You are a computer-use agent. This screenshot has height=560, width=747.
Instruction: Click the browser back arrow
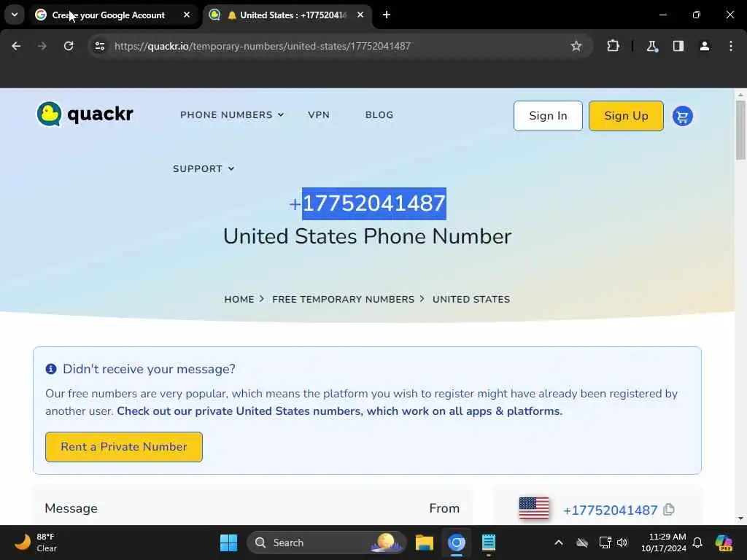pyautogui.click(x=16, y=46)
